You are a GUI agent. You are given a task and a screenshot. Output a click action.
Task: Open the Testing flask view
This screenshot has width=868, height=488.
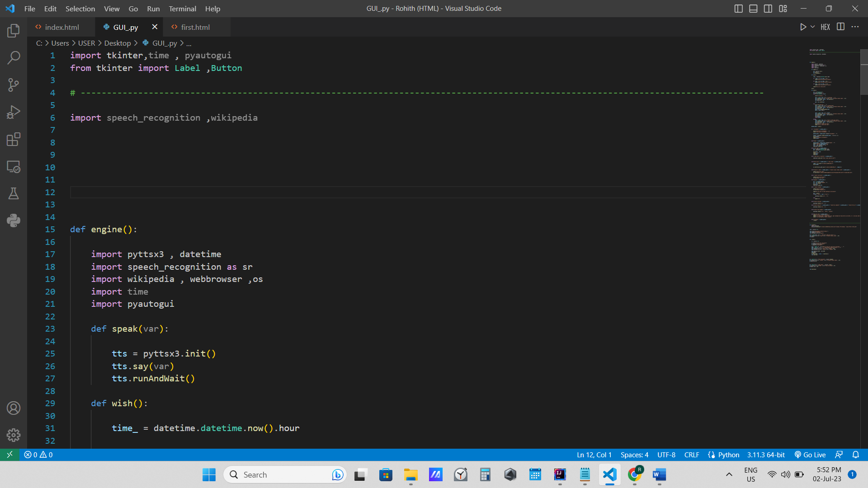14,193
